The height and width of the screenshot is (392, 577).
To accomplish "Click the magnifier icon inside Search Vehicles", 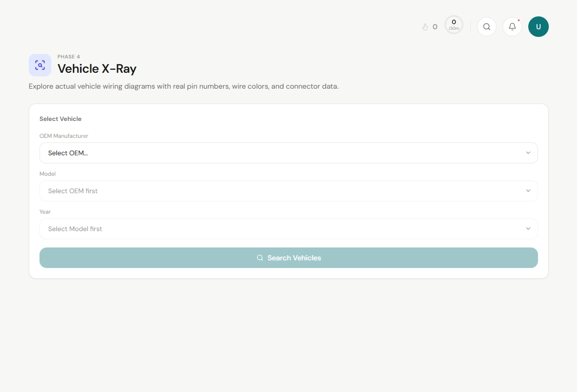I will point(260,258).
